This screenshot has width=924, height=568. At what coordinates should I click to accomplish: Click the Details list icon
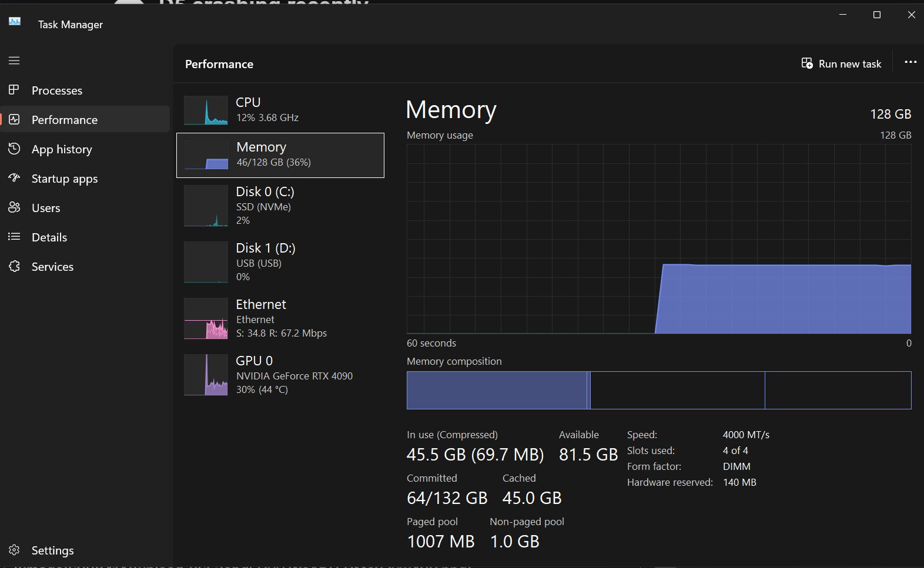point(14,237)
